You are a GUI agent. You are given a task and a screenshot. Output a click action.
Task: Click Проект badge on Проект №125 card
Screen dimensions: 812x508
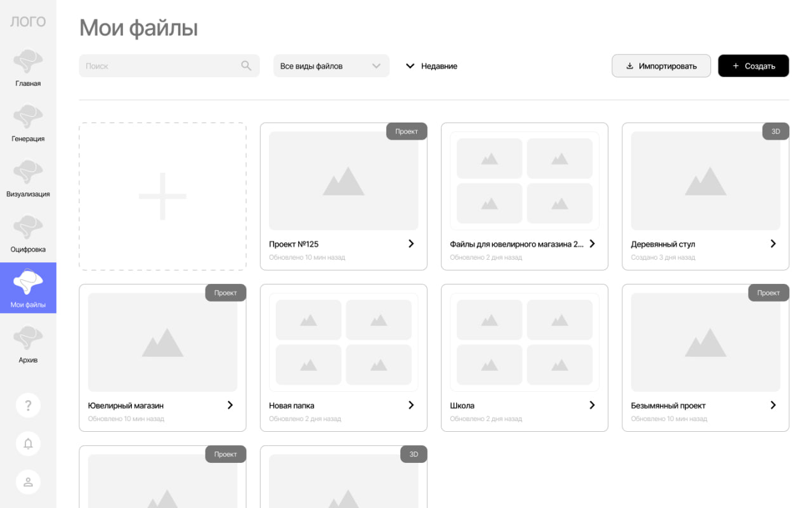pos(407,131)
